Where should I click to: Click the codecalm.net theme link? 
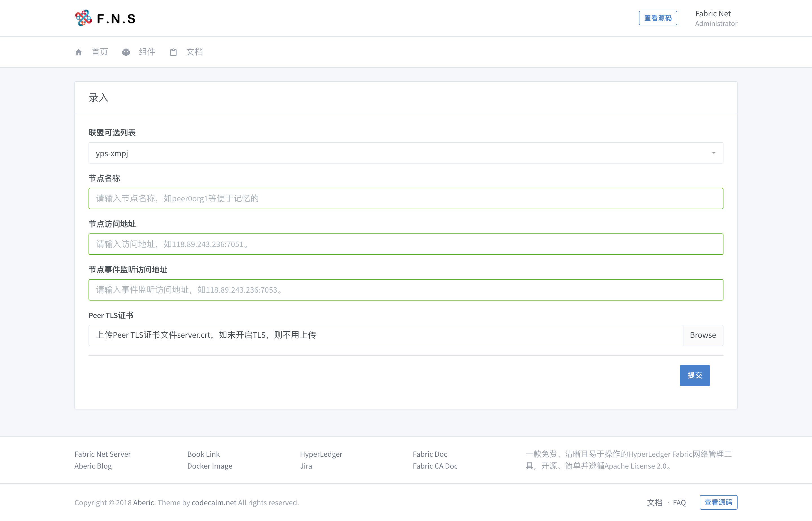point(214,502)
